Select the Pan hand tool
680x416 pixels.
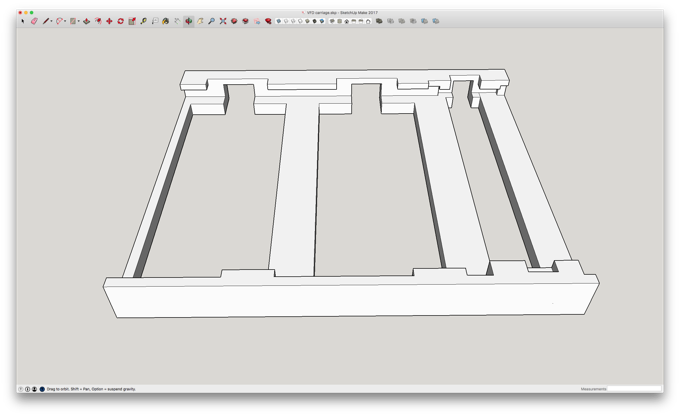tap(200, 21)
